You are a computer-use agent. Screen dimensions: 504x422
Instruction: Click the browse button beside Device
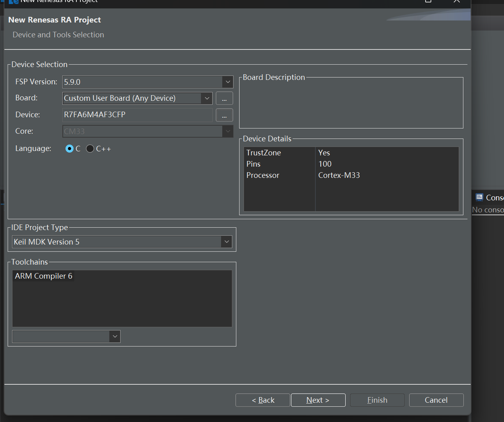(x=224, y=115)
